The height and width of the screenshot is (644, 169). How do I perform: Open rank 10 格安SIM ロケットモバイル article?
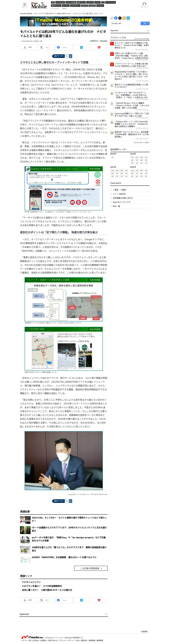click(131, 134)
